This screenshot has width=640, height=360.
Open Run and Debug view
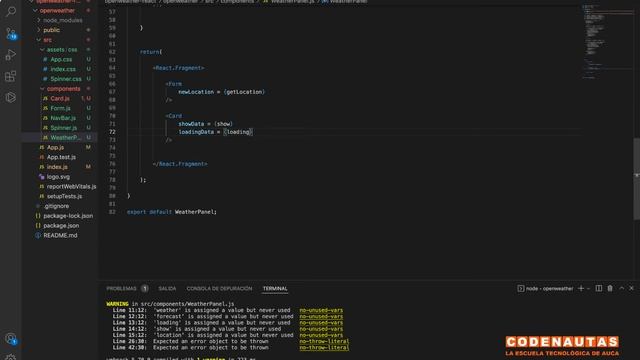11,55
